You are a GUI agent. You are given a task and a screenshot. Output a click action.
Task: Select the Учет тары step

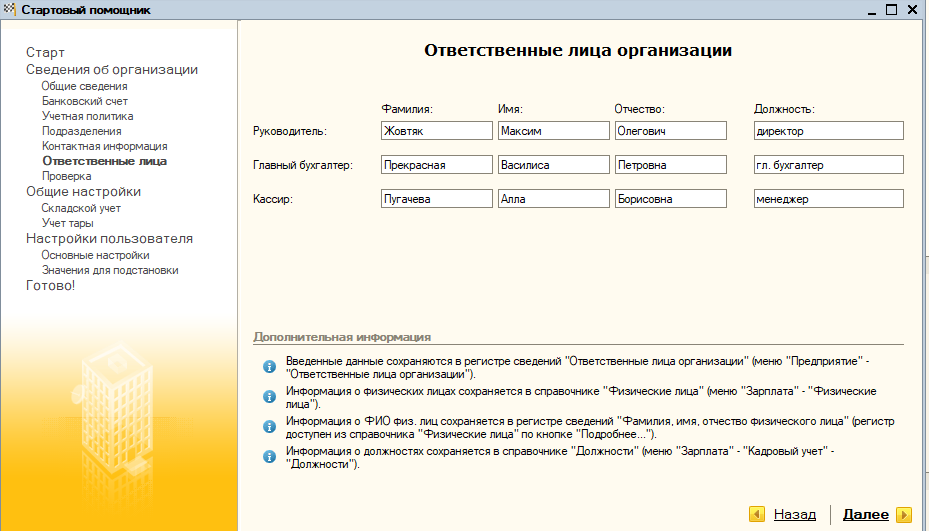(x=68, y=223)
